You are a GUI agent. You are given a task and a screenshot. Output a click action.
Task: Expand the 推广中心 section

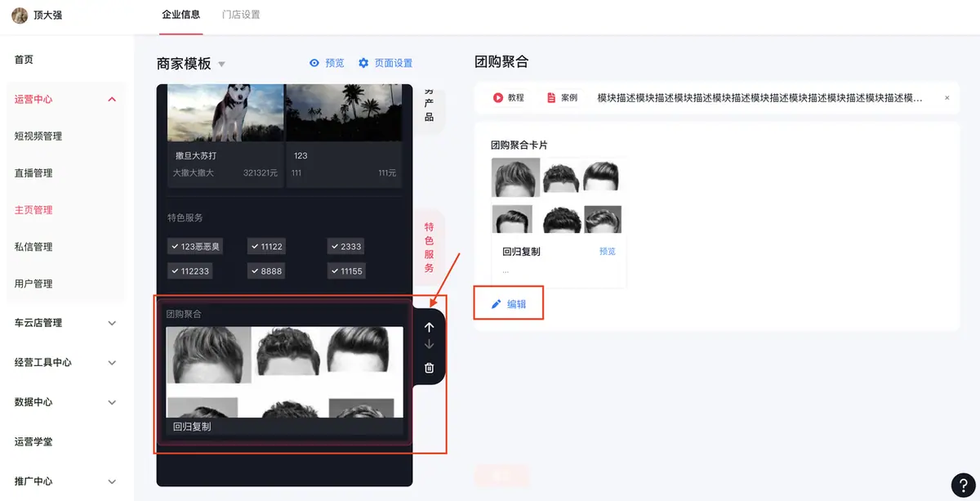pyautogui.click(x=112, y=481)
